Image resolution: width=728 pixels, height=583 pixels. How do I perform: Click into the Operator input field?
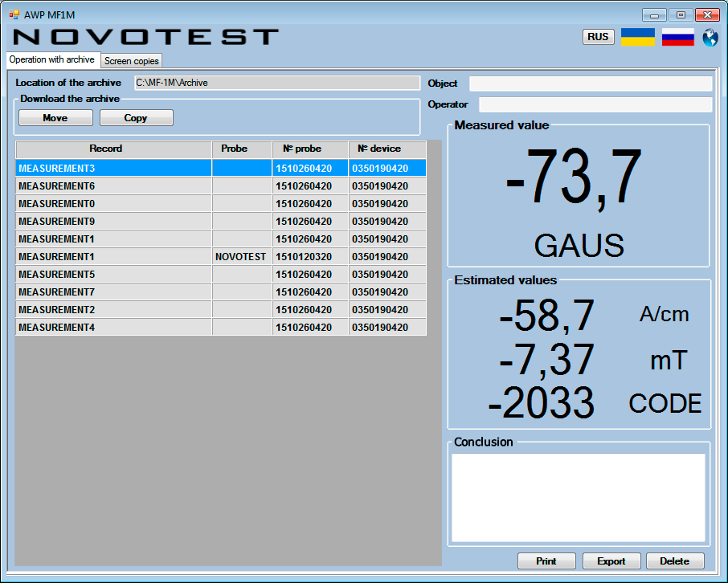(595, 104)
